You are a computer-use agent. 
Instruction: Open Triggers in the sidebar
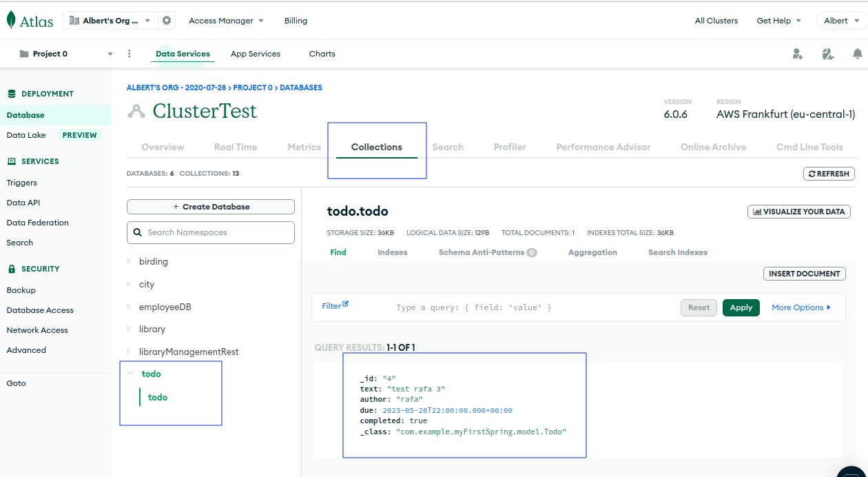(x=22, y=183)
